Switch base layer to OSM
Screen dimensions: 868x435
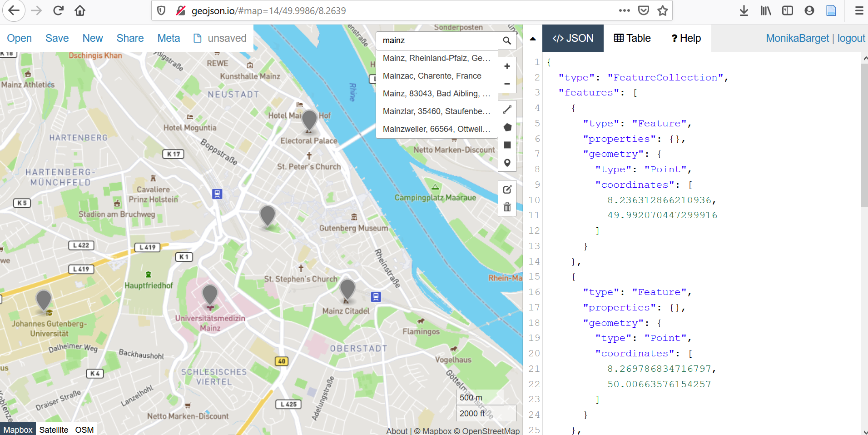(x=84, y=430)
